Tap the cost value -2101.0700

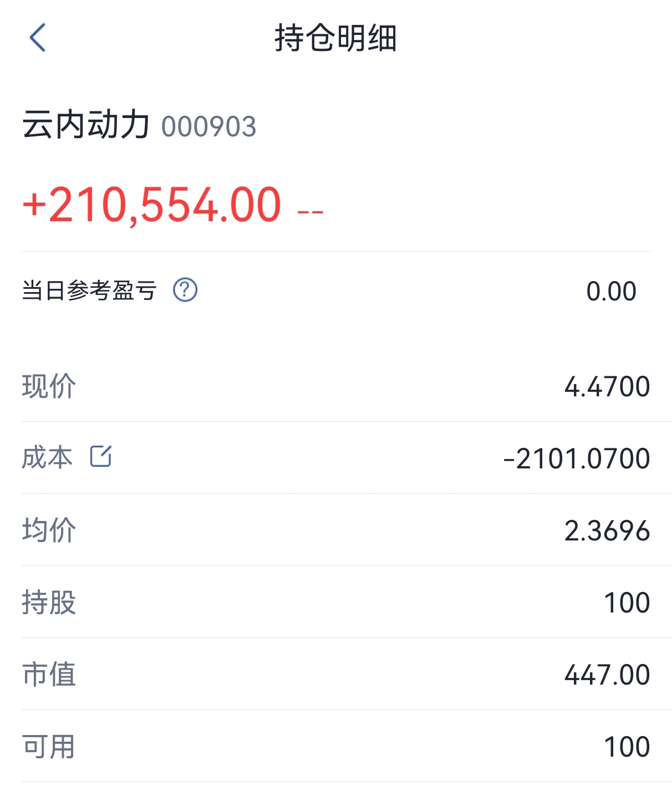tap(577, 459)
